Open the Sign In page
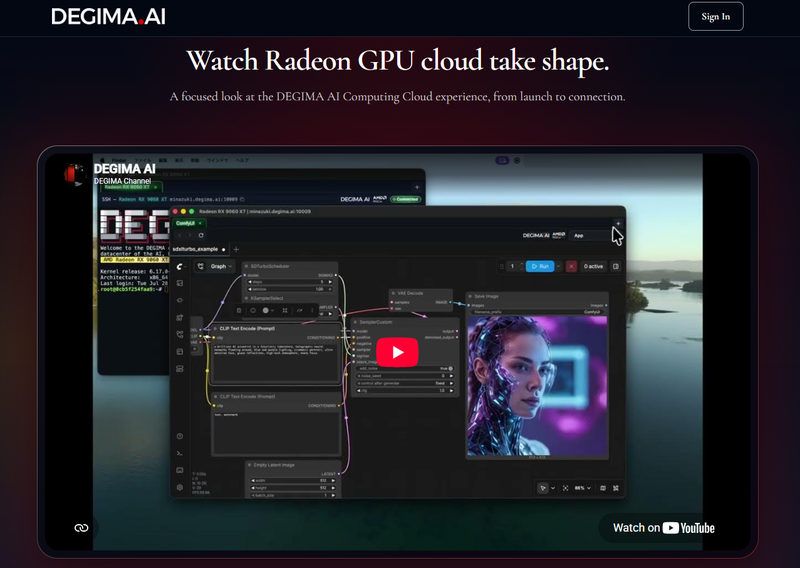The height and width of the screenshot is (568, 800). click(715, 16)
